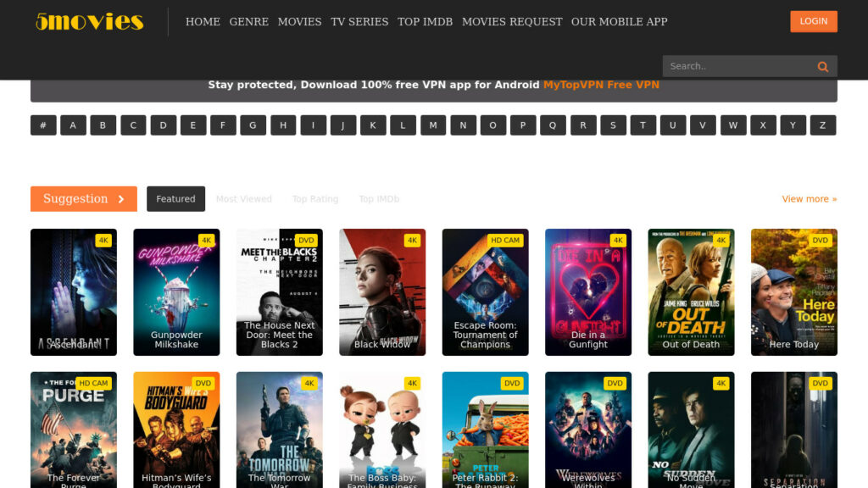This screenshot has width=868, height=488.
Task: Filter titles by letter J
Action: click(343, 125)
